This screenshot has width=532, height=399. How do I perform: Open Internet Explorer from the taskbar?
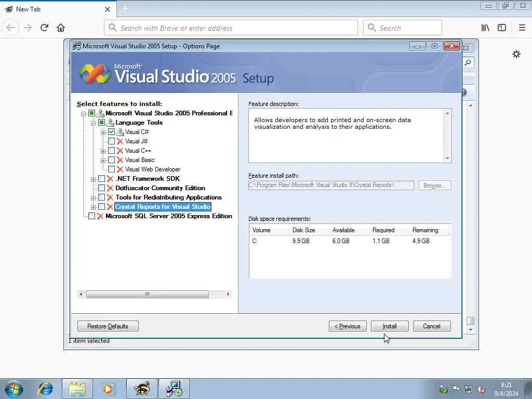coord(46,389)
